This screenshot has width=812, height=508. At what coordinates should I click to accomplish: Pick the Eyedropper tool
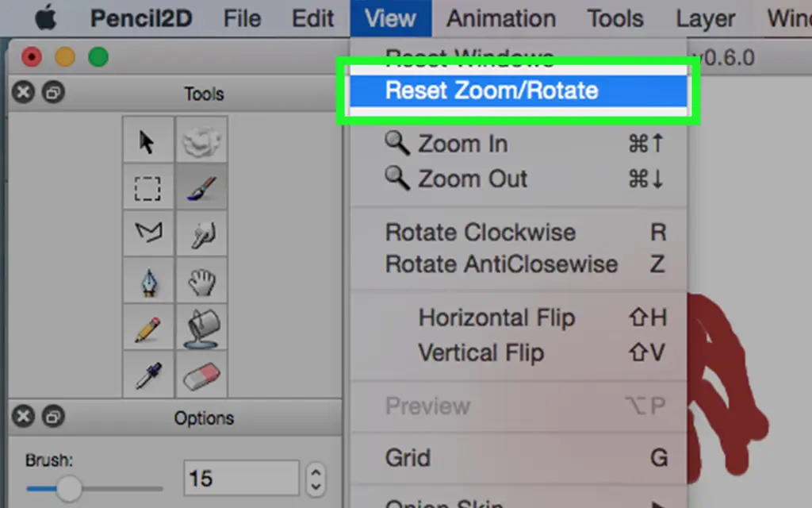coord(147,375)
